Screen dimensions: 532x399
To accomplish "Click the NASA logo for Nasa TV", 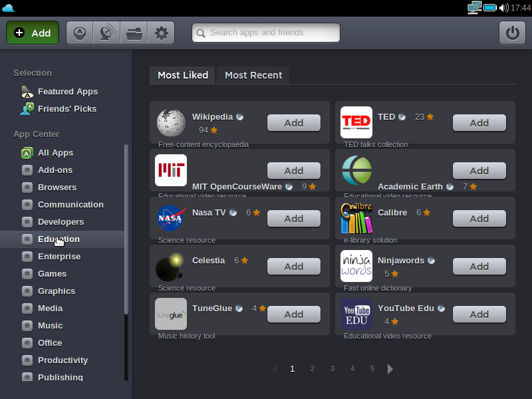I will point(171,218).
